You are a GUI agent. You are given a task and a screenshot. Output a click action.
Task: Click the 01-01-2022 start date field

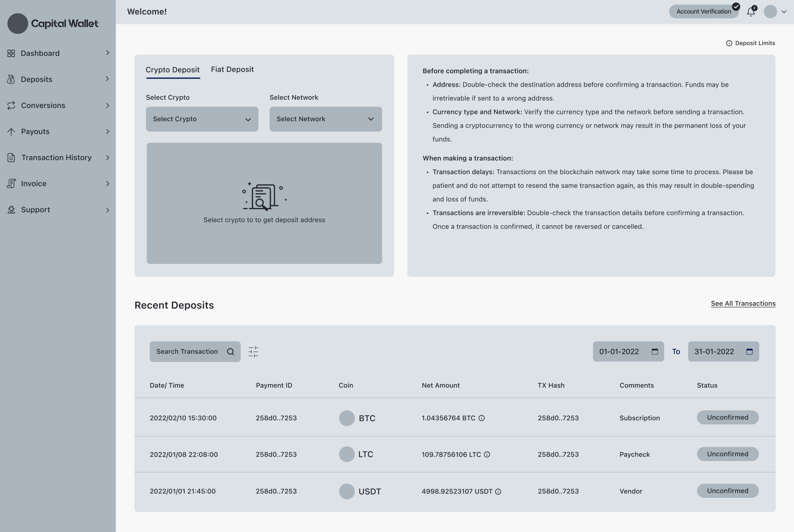(x=628, y=351)
